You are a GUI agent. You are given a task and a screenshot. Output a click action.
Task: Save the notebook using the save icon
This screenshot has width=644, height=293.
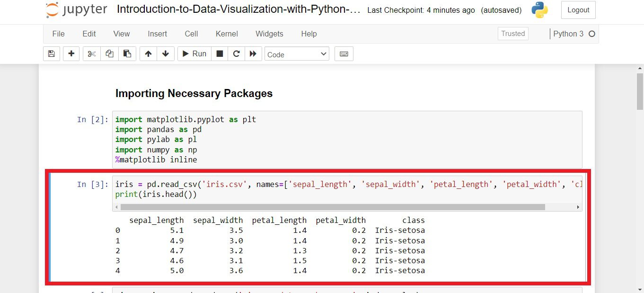click(x=51, y=53)
